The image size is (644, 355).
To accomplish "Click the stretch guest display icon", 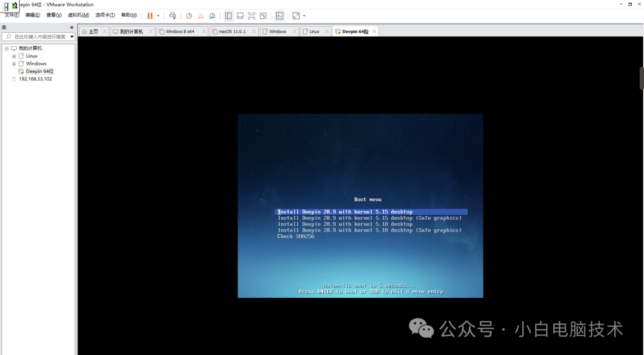I will pyautogui.click(x=296, y=15).
